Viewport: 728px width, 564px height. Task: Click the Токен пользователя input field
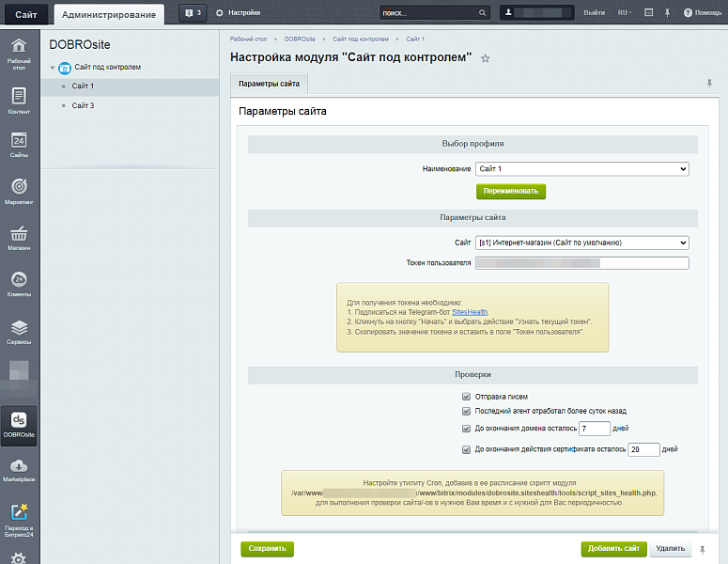point(581,263)
